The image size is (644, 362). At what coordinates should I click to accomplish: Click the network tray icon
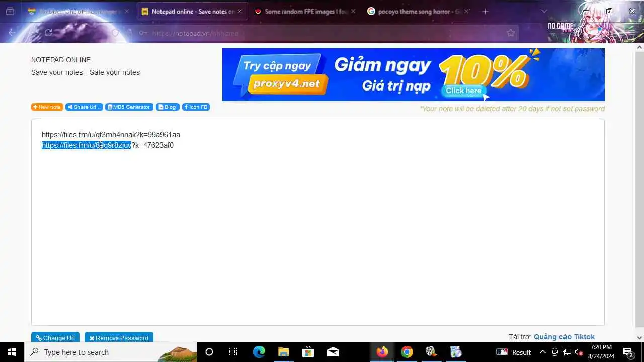pyautogui.click(x=567, y=352)
